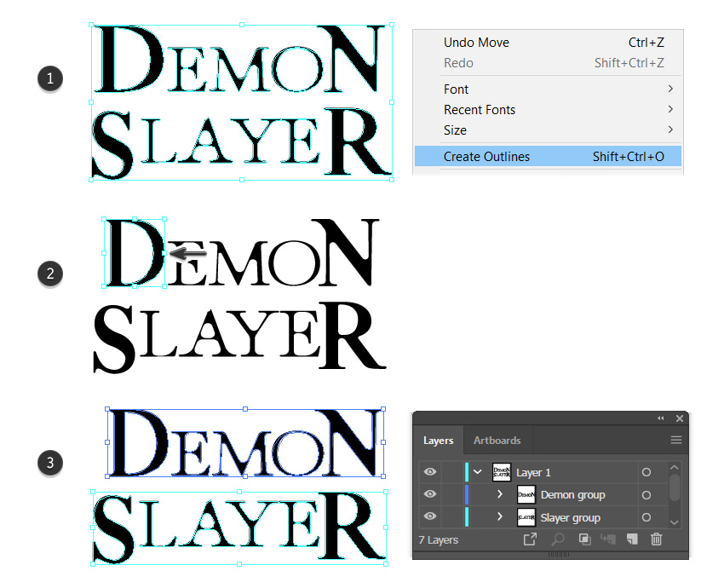724x588 pixels.
Task: Click Collect for Export icon in Layers panel
Action: click(x=530, y=539)
